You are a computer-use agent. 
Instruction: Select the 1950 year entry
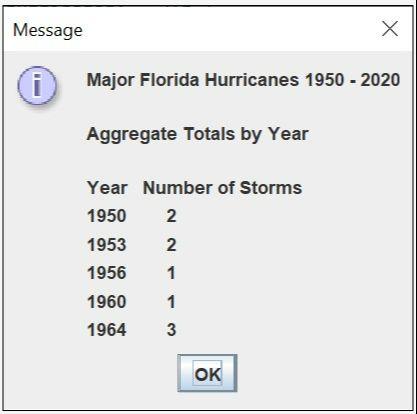107,216
